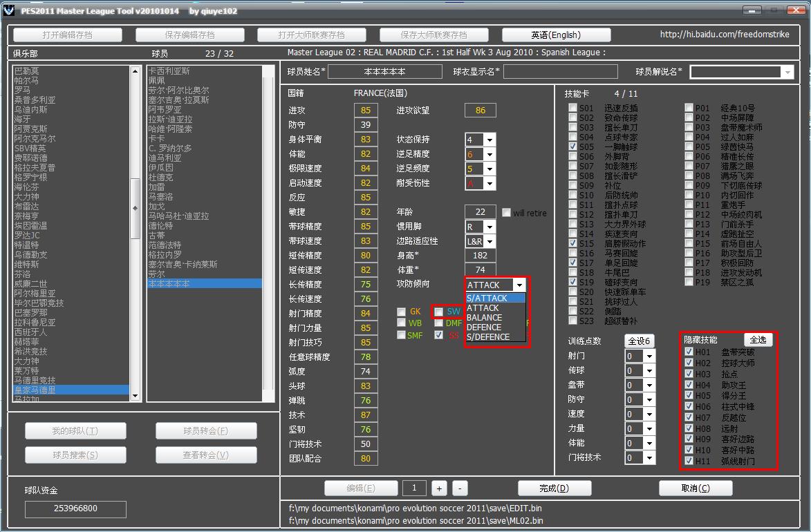Viewport: 811px width, 532px height.
Task: Open the 惯用脚 preferred foot dropdown
Action: (x=490, y=227)
